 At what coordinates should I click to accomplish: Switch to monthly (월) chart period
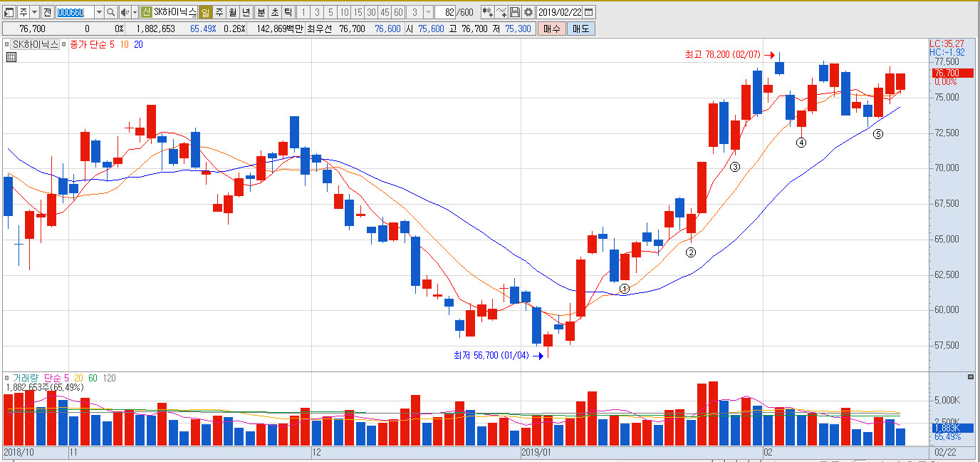point(232,12)
